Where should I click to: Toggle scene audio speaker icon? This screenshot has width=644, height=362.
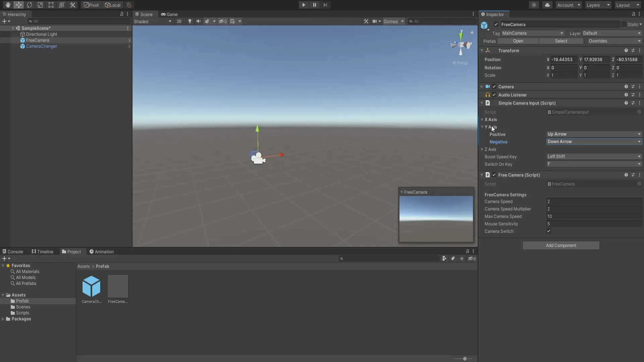pyautogui.click(x=199, y=21)
